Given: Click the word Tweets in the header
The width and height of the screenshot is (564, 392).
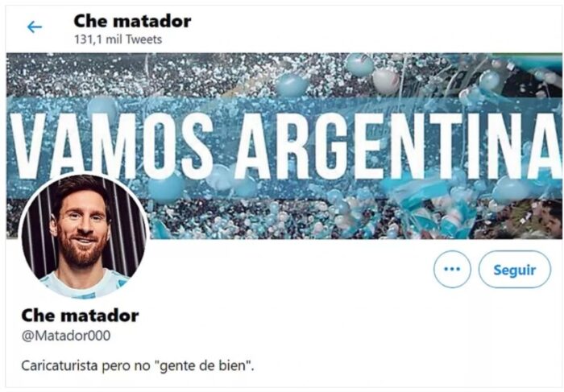Looking at the screenshot, I should coord(144,39).
